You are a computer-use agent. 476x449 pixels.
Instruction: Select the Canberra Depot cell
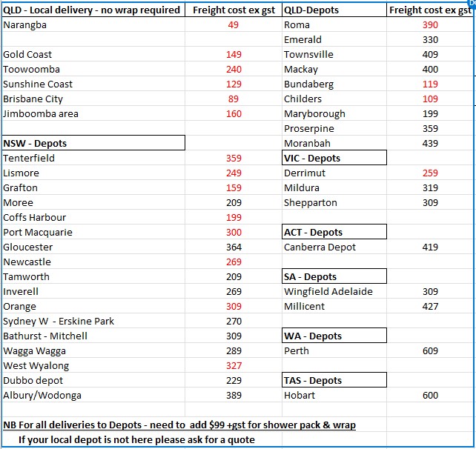tap(334, 247)
